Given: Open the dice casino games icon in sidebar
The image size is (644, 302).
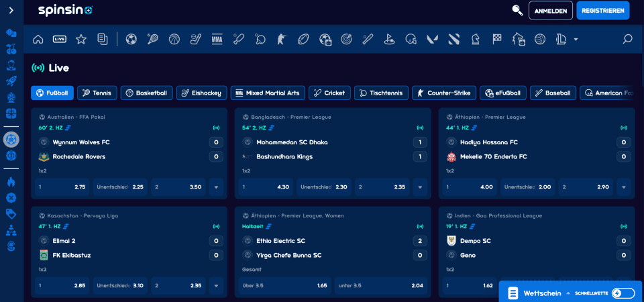Looking at the screenshot, I should point(11,33).
